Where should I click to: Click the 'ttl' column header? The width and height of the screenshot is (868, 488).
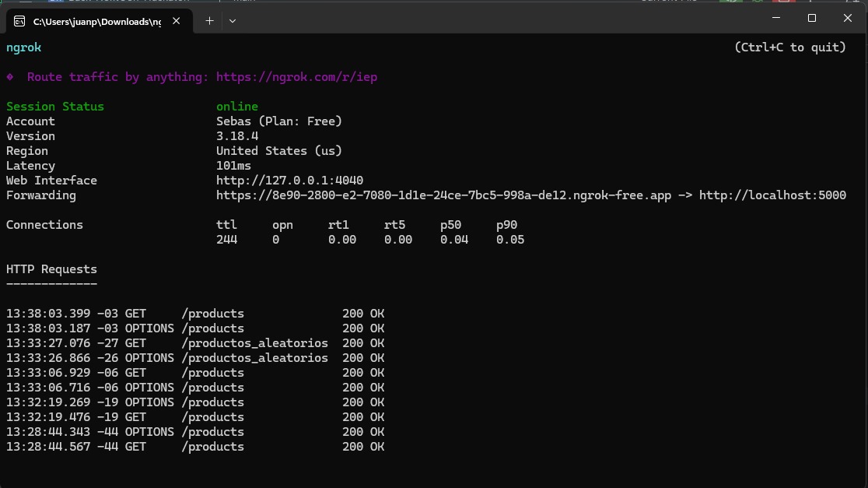click(x=226, y=225)
